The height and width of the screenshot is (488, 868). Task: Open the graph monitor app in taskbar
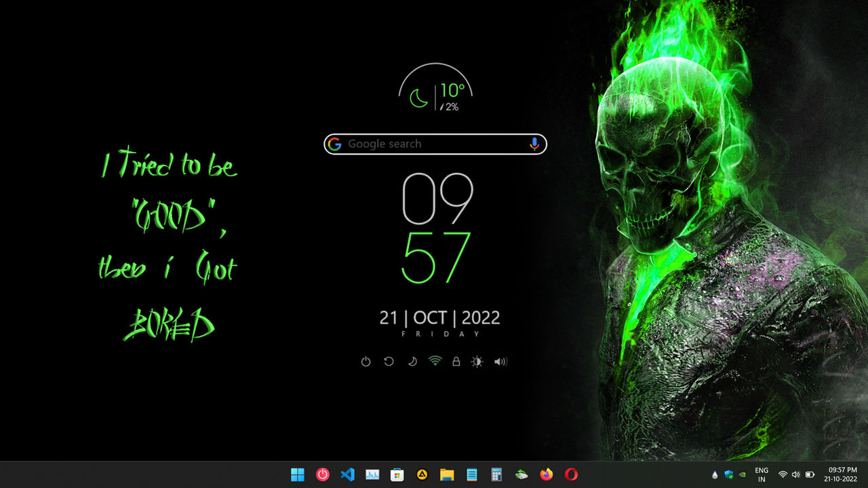pos(372,474)
